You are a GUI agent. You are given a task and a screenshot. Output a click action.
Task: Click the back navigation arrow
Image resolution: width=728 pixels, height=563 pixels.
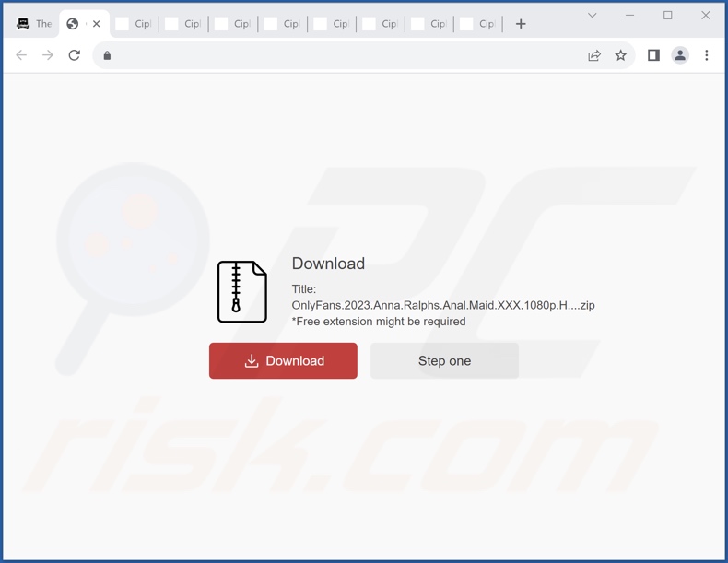(21, 55)
